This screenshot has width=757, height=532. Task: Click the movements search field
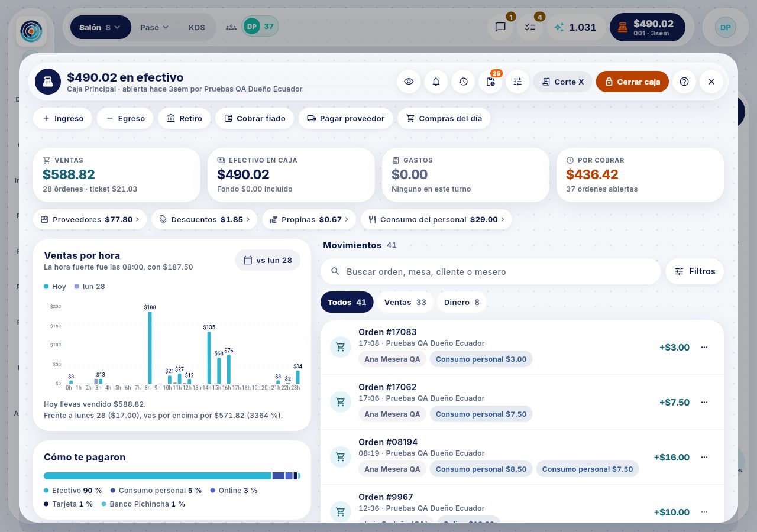point(490,271)
